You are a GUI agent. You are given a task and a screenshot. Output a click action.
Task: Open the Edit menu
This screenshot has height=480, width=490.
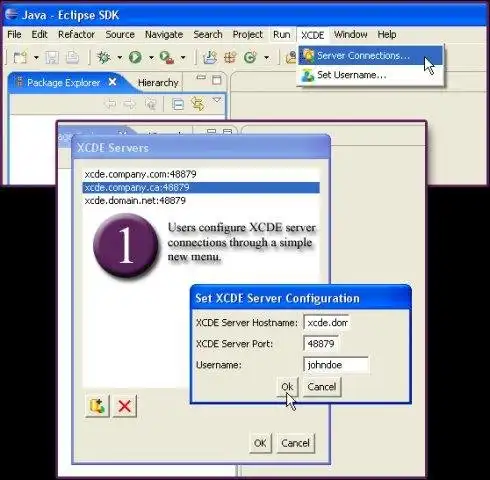[x=39, y=34]
